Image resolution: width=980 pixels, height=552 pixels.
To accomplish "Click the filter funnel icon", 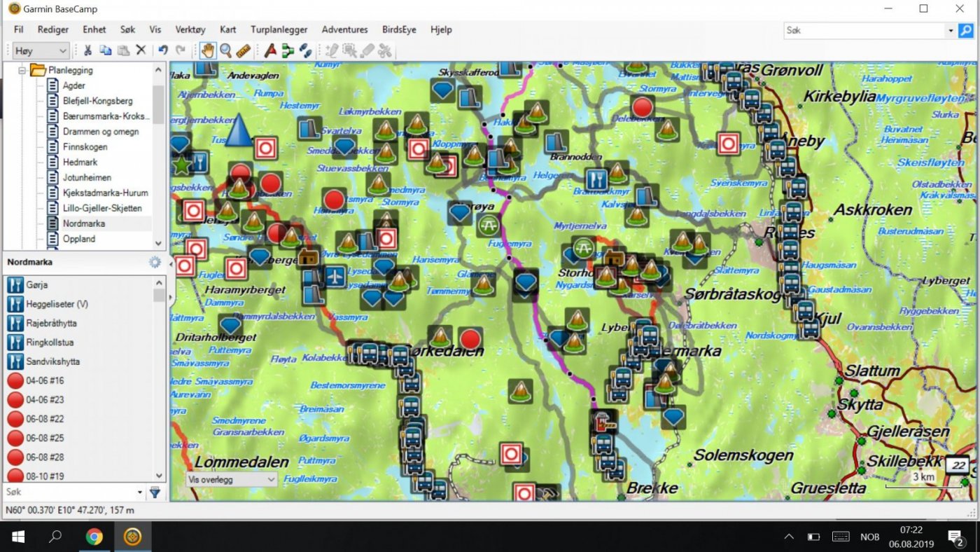I will tap(155, 492).
